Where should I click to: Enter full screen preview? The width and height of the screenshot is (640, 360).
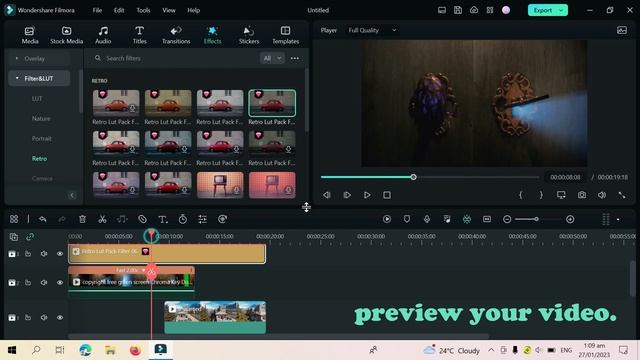(622, 195)
